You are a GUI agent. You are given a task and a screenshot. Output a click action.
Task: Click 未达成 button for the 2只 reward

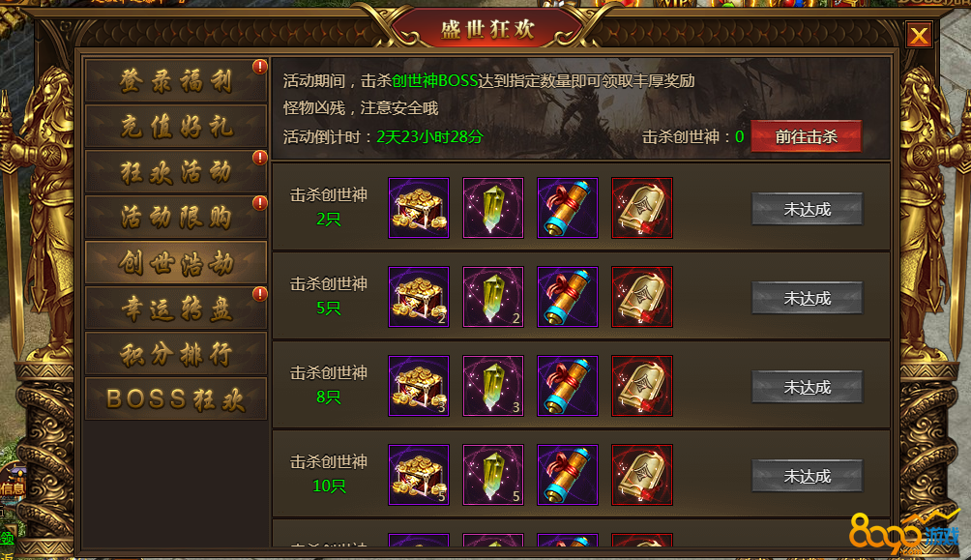(807, 209)
